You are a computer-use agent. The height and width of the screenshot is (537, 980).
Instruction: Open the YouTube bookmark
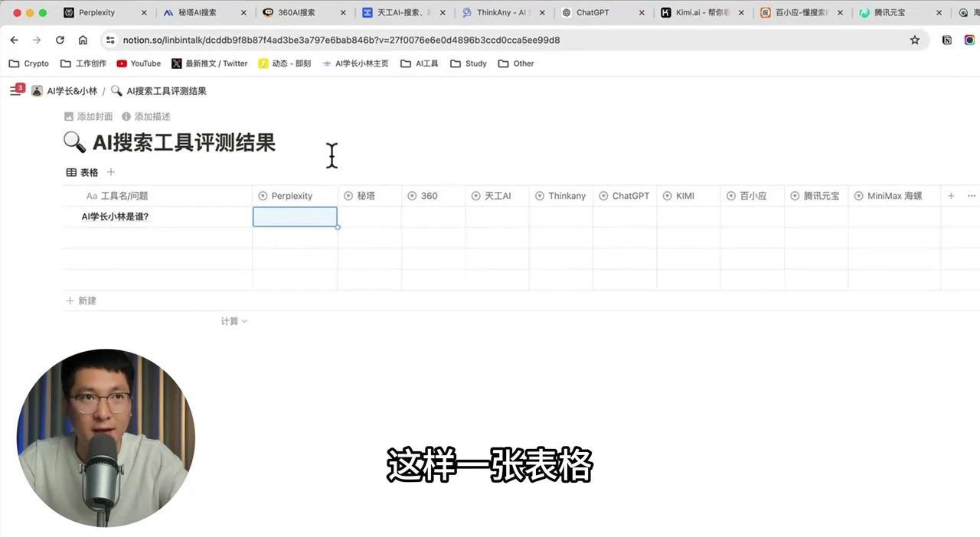coord(139,63)
